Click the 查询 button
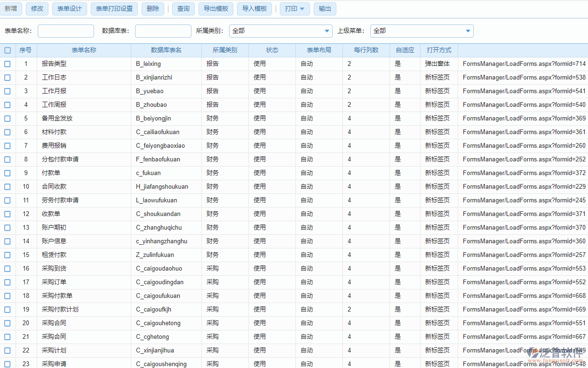The width and height of the screenshot is (588, 368). (183, 8)
